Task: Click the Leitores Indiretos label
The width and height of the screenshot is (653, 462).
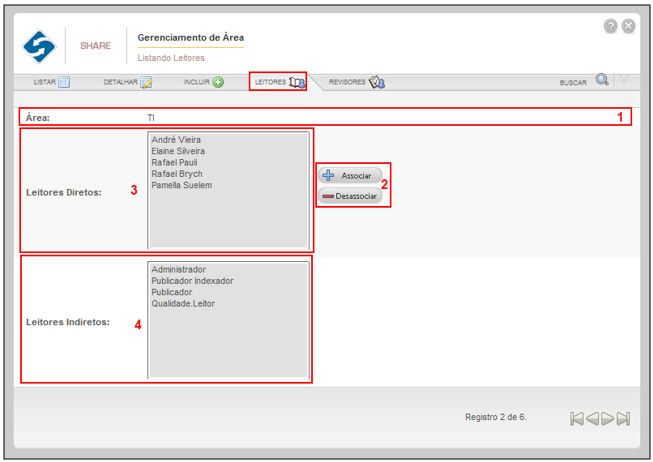Action: click(68, 322)
